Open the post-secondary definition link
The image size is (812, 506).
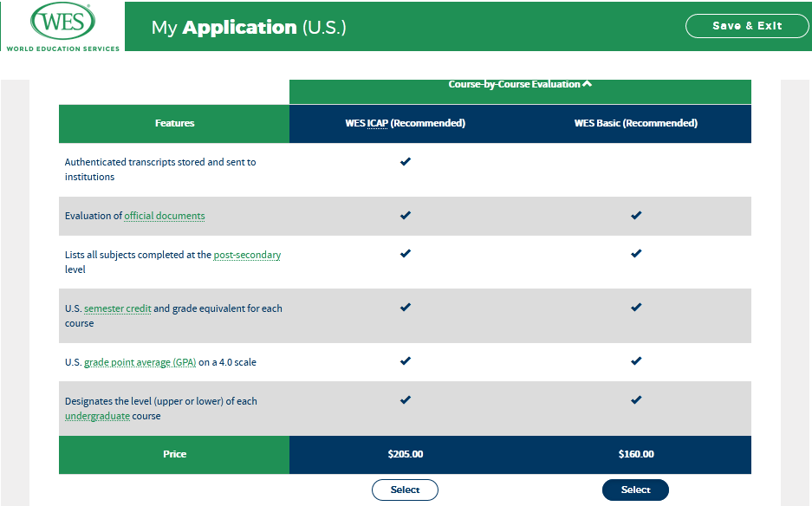(247, 255)
